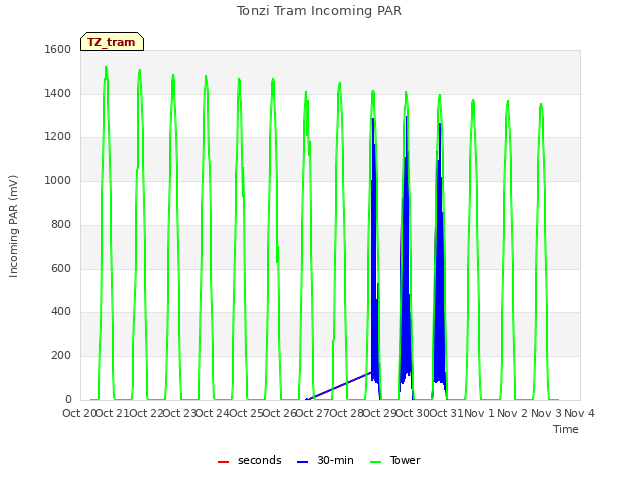The image size is (640, 480).
Task: Click the 600 y-axis tick value
Action: pos(61,268)
